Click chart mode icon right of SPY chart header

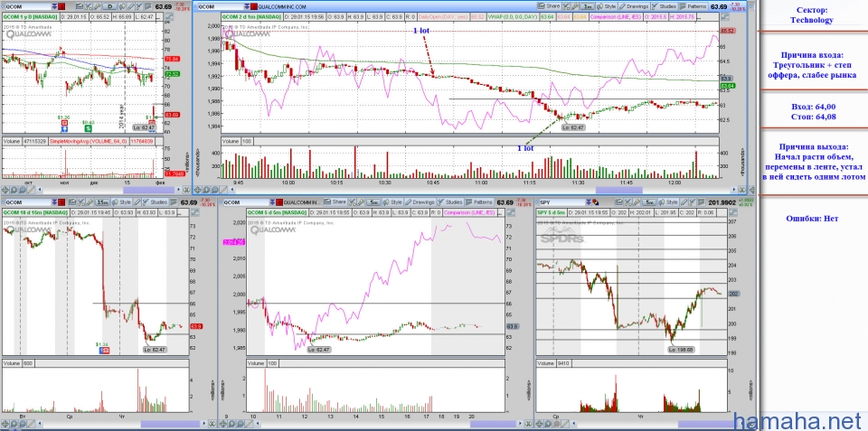(733, 213)
